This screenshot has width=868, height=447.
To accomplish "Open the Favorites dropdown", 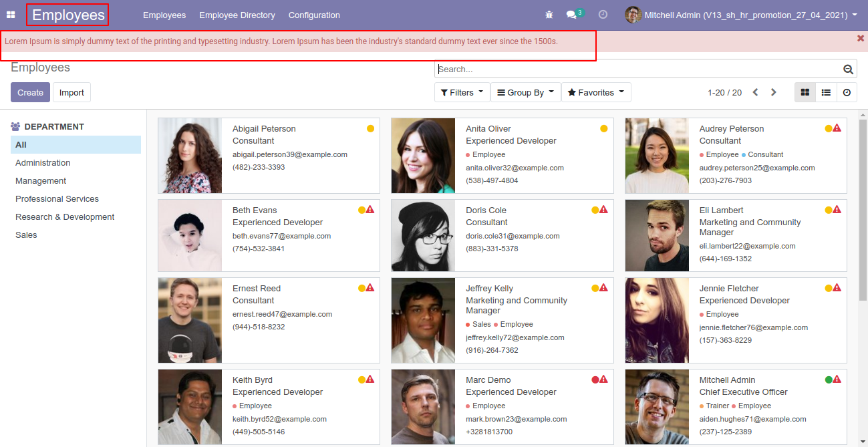I will (596, 93).
